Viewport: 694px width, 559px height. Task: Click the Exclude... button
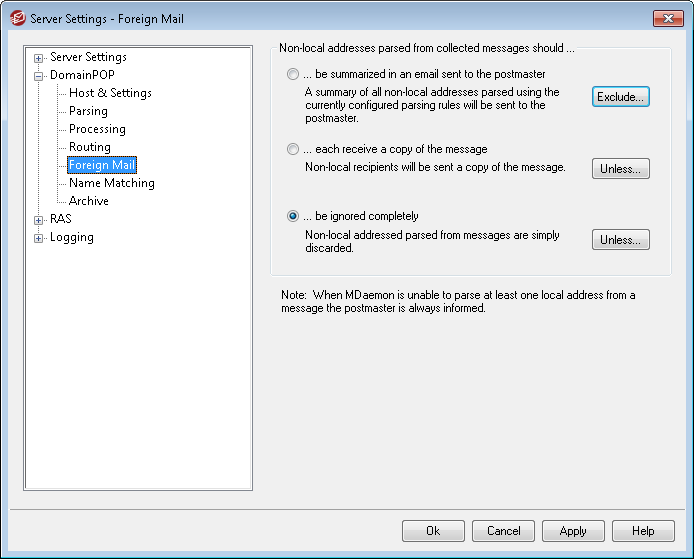pos(620,97)
